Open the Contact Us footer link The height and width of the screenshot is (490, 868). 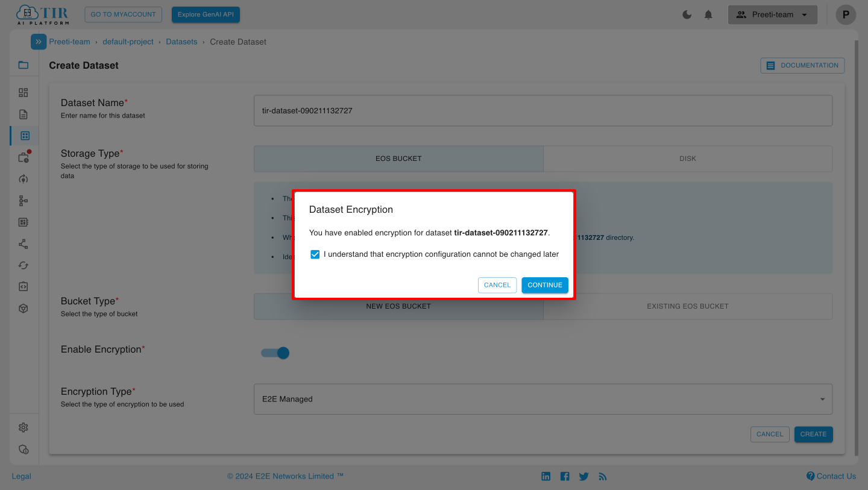pos(831,476)
